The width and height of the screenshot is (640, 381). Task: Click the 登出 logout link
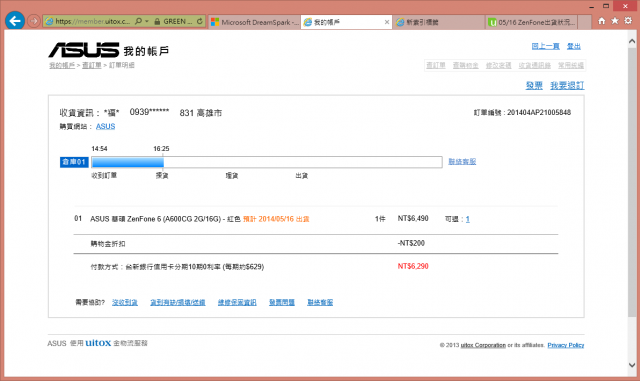pyautogui.click(x=573, y=46)
